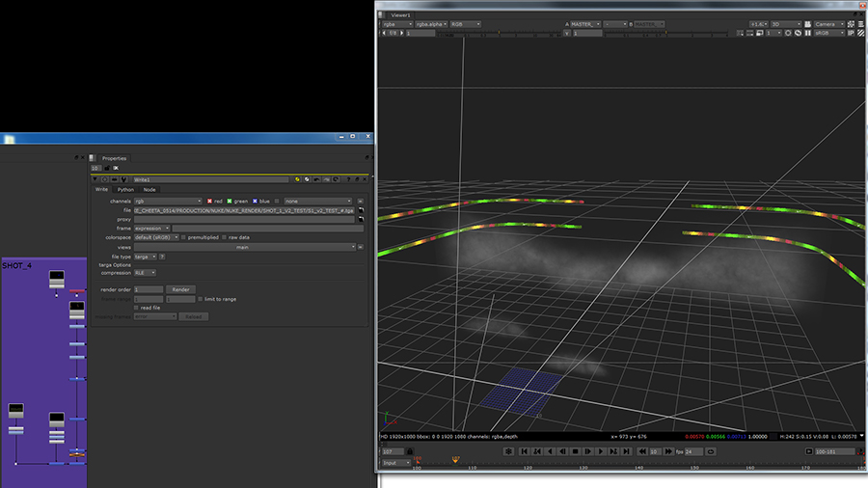Click the Viewer1 panel tab

[401, 14]
